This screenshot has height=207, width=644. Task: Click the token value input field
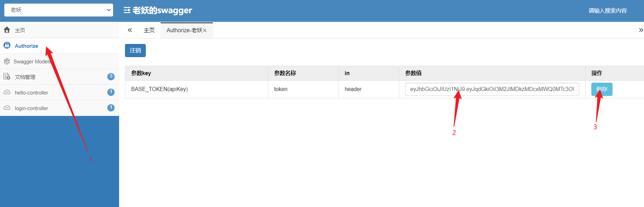pos(492,89)
